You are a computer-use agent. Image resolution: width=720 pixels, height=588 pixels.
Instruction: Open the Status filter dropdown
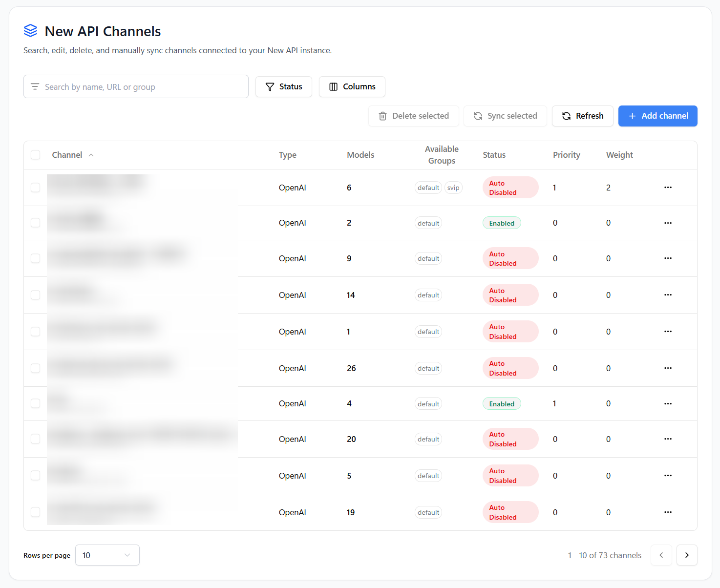pos(284,86)
